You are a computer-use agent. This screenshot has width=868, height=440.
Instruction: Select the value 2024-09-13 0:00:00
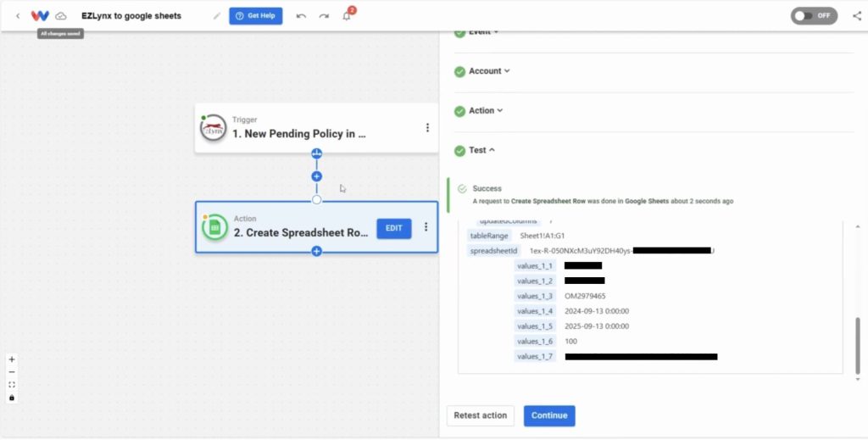click(x=597, y=311)
